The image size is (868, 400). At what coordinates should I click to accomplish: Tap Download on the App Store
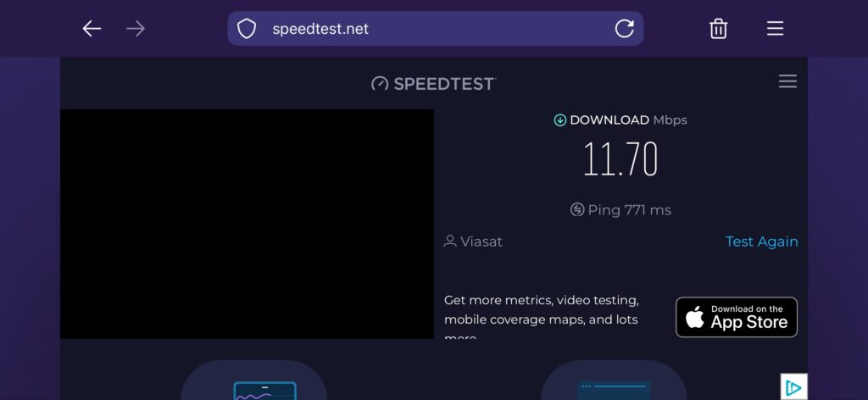736,317
